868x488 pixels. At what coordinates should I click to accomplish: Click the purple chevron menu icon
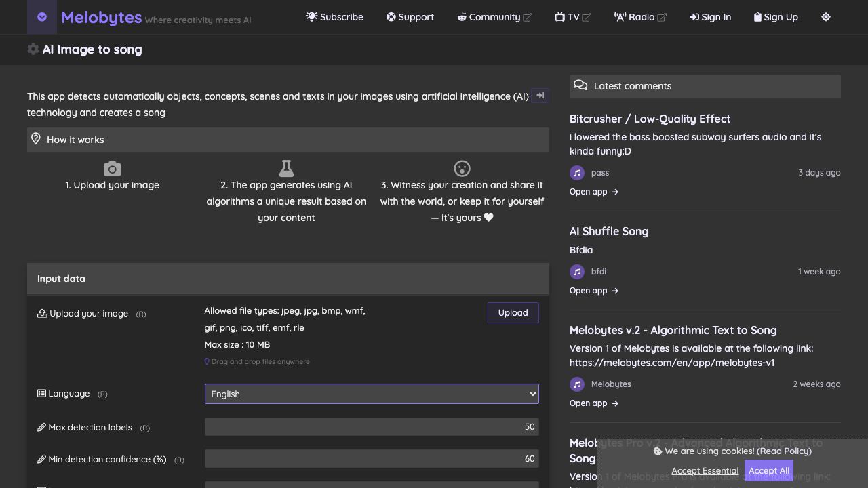tap(42, 17)
